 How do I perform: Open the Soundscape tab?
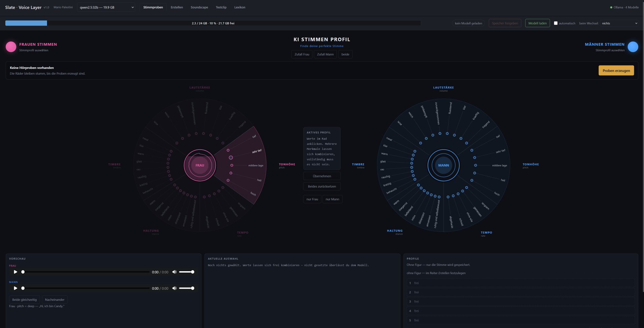pos(199,7)
